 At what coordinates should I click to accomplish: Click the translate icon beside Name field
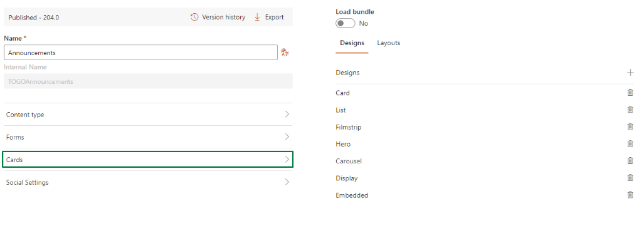(x=285, y=53)
